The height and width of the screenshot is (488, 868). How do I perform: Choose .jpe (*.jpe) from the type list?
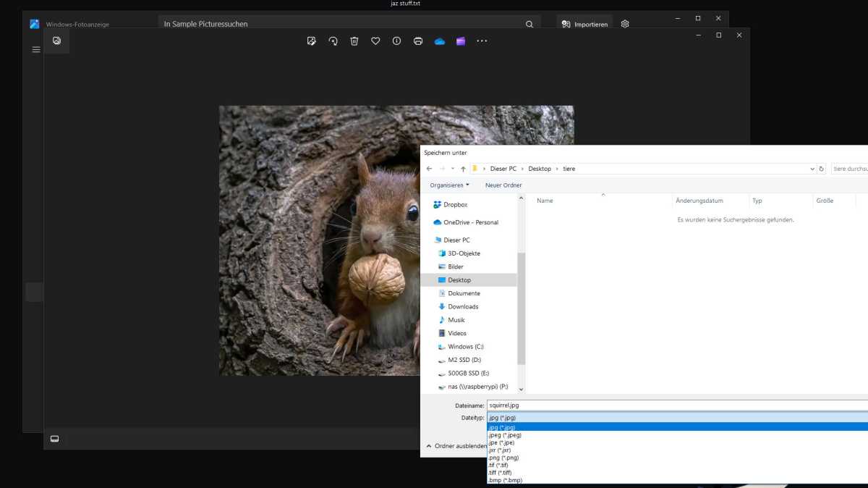[x=677, y=442]
